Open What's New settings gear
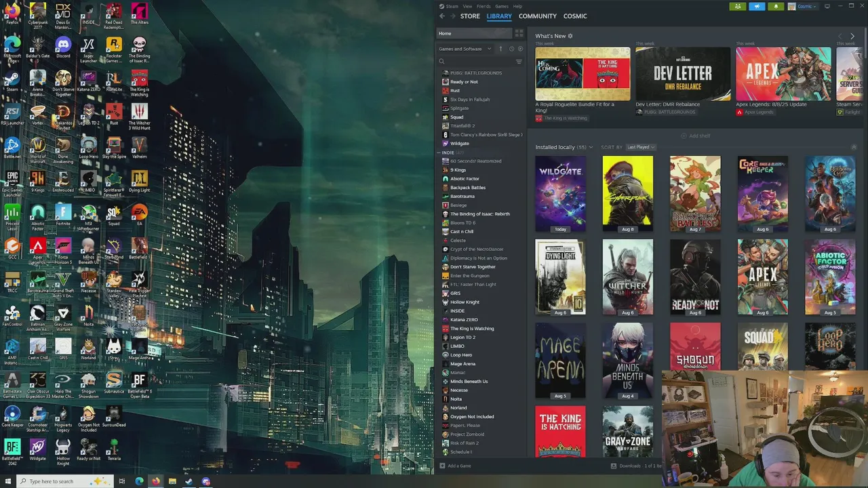 570,36
